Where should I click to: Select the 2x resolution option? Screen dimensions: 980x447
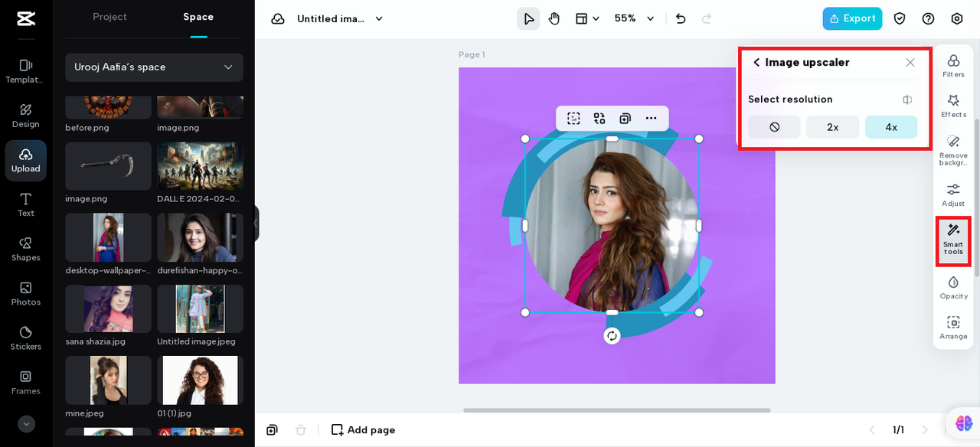(832, 127)
